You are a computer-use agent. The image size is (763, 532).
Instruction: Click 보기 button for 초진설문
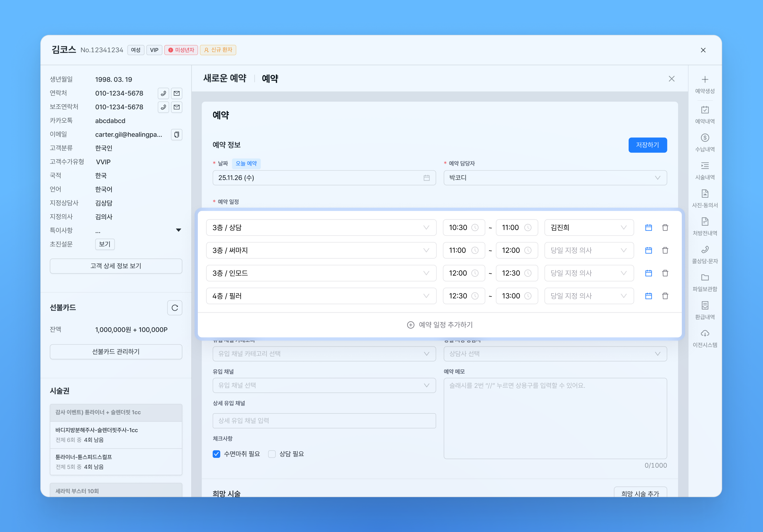coord(105,244)
